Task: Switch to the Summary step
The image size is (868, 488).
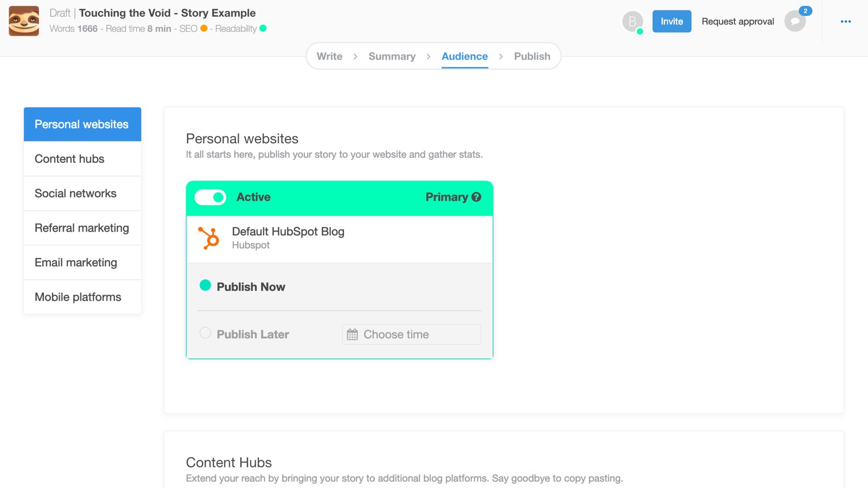Action: [x=392, y=56]
